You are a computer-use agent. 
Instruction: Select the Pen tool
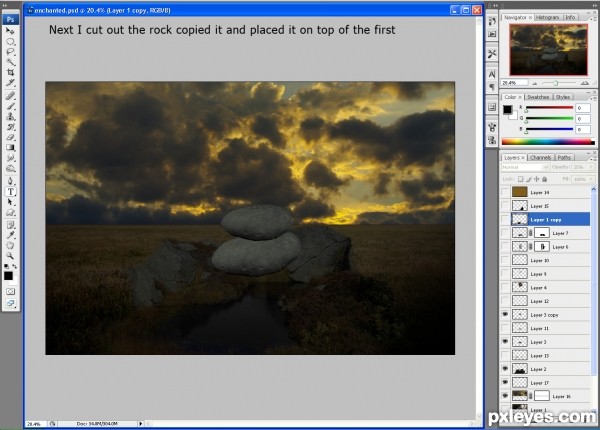coord(10,181)
